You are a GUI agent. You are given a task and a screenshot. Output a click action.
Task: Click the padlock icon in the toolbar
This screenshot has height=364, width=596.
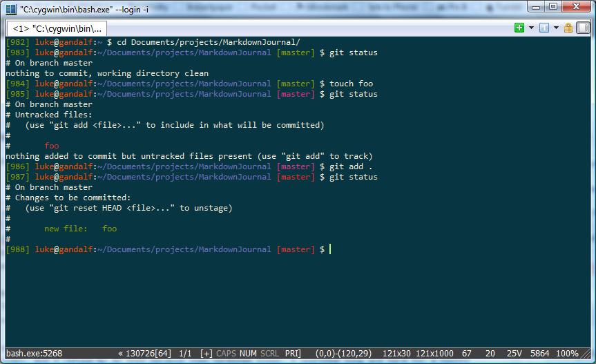pyautogui.click(x=568, y=28)
